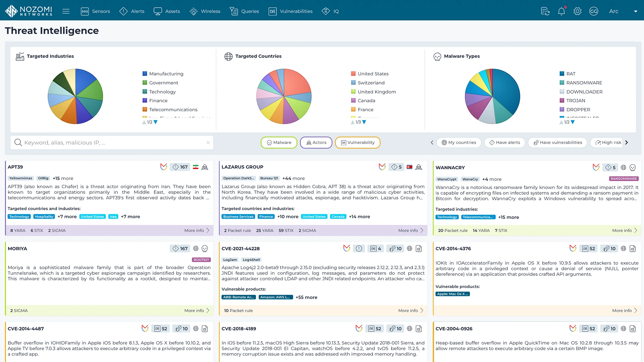The image size is (644, 362).
Task: Click the 5 alerts badge on WannaCry
Action: coord(610,168)
